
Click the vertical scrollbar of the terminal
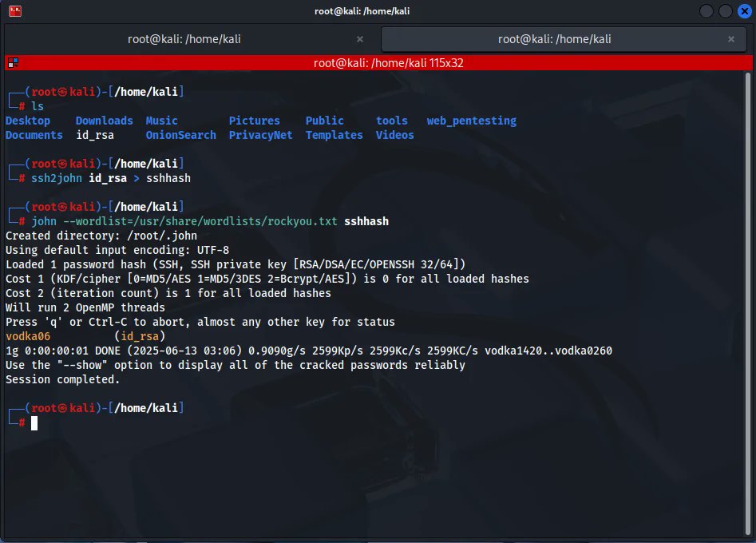748,303
